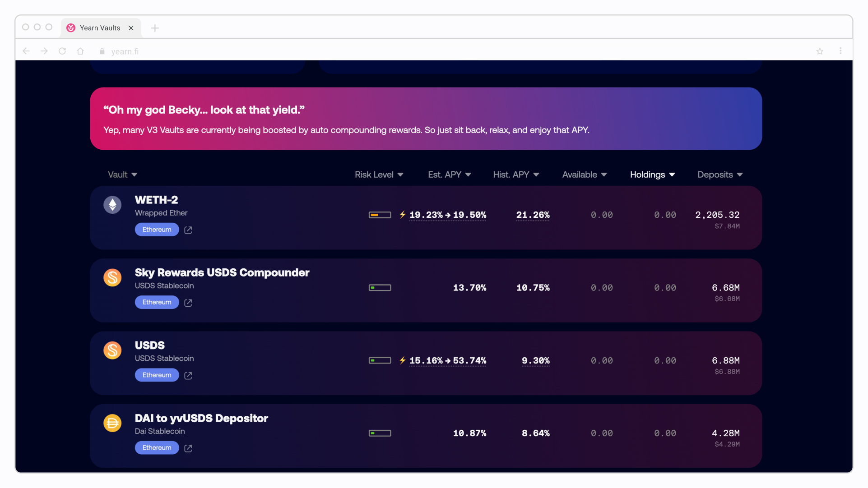The width and height of the screenshot is (868, 488).
Task: Open the WETH-2 vault title
Action: tap(156, 200)
